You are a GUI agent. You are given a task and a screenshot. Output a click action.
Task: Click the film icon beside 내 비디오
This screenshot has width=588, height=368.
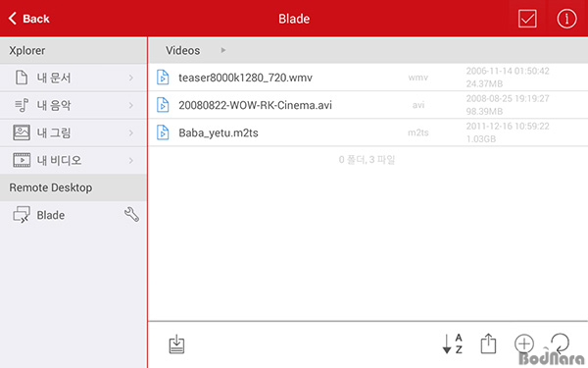22,160
